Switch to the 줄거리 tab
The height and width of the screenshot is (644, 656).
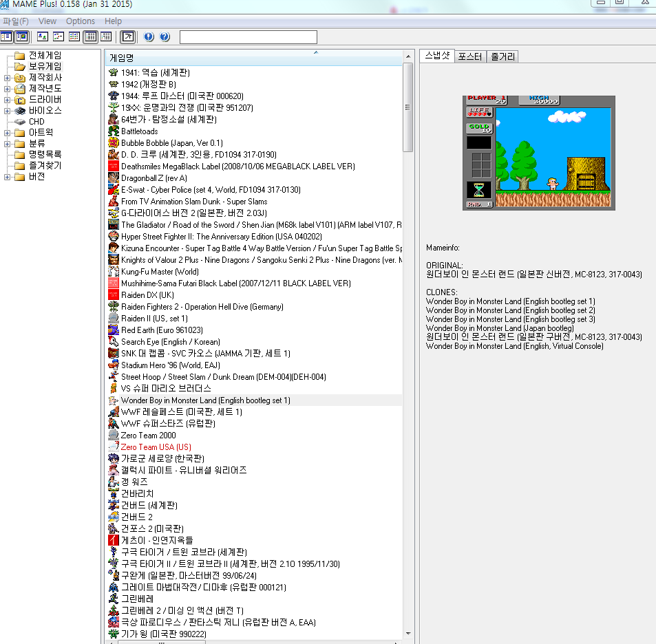502,56
